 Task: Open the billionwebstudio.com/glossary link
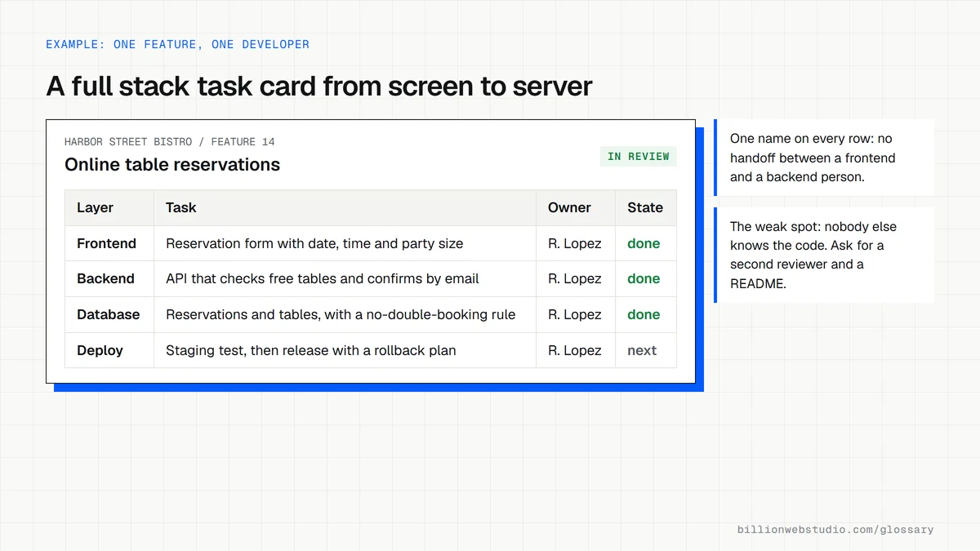[835, 530]
